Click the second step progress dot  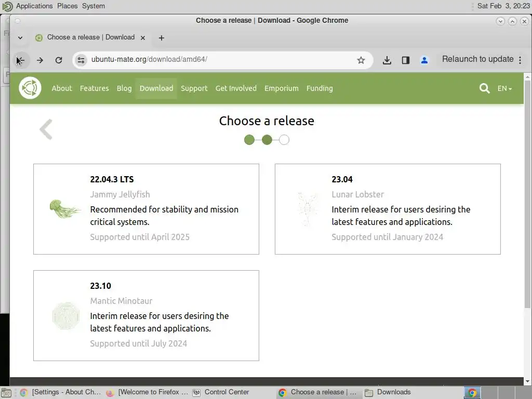pos(267,140)
